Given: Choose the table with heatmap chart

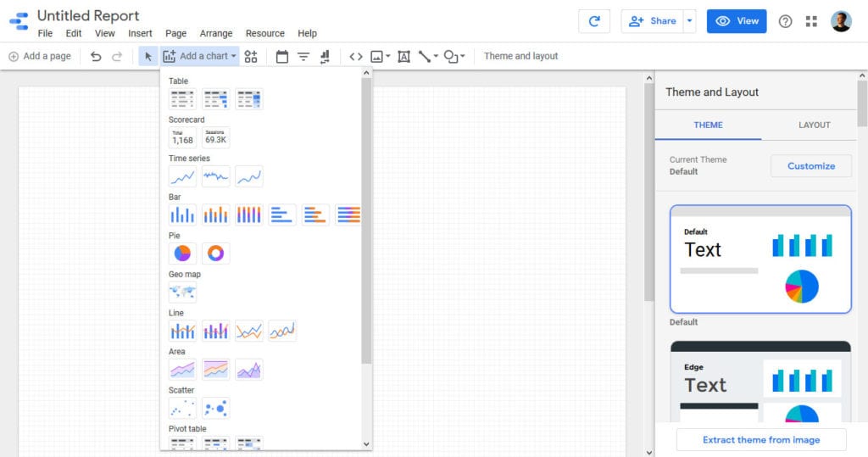Looking at the screenshot, I should click(248, 99).
